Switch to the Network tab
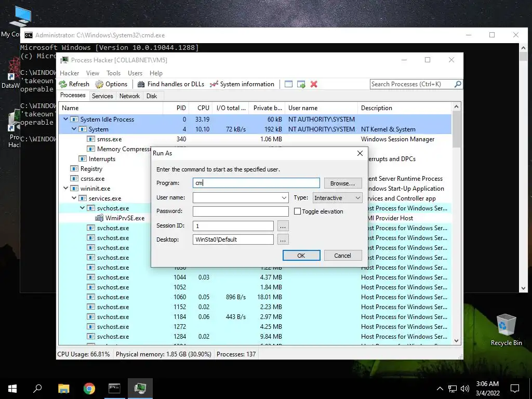532x399 pixels. (129, 96)
